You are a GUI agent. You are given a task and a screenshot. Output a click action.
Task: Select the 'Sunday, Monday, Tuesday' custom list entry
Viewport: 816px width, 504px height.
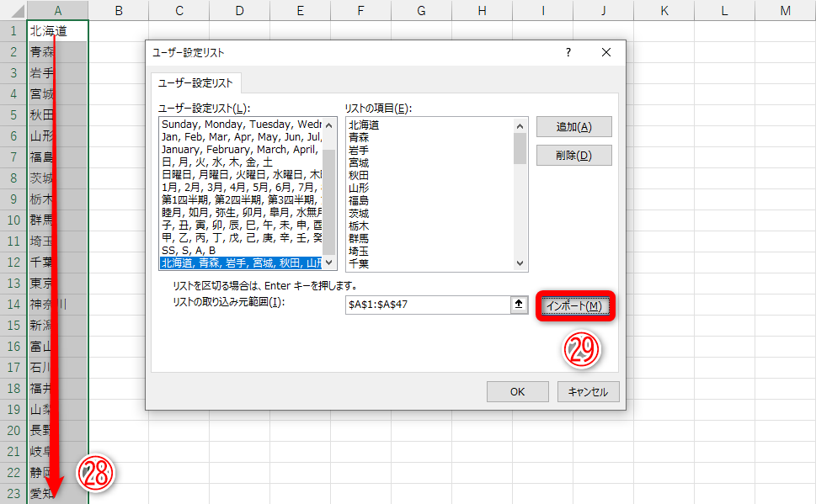236,126
